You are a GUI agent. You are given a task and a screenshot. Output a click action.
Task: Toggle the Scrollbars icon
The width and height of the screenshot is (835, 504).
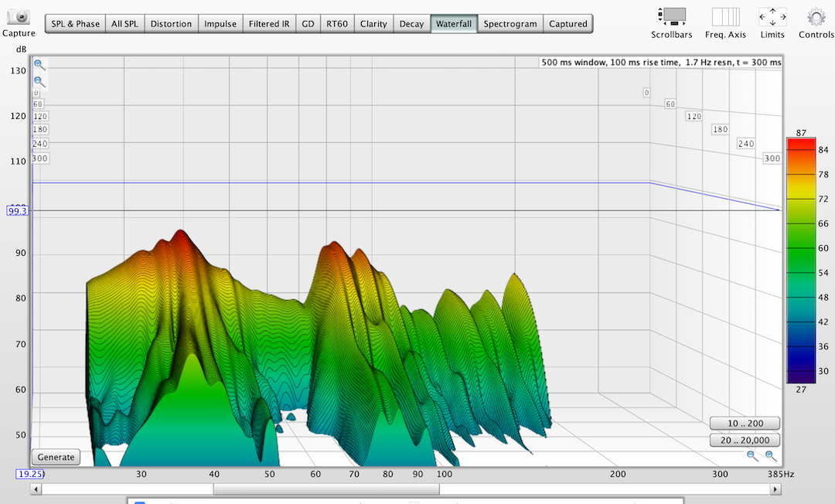673,16
